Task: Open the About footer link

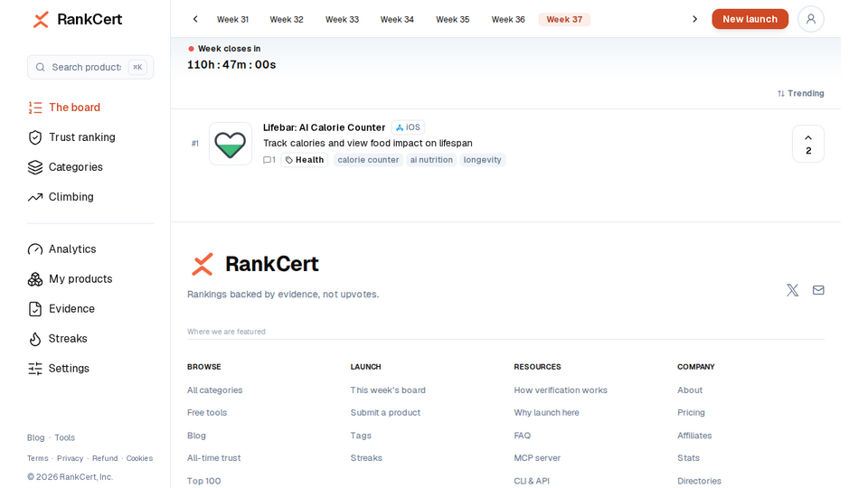Action: point(690,390)
